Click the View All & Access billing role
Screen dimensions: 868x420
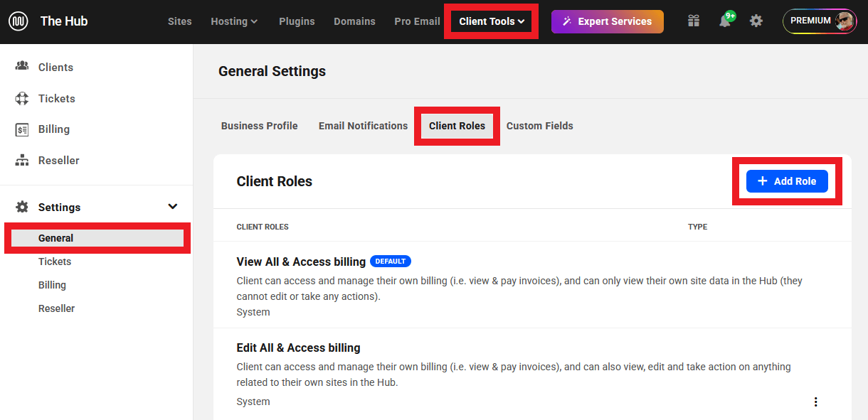click(x=301, y=262)
